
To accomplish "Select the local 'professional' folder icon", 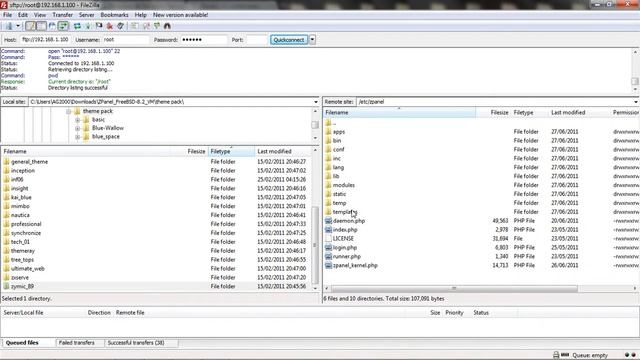I will coord(6,224).
